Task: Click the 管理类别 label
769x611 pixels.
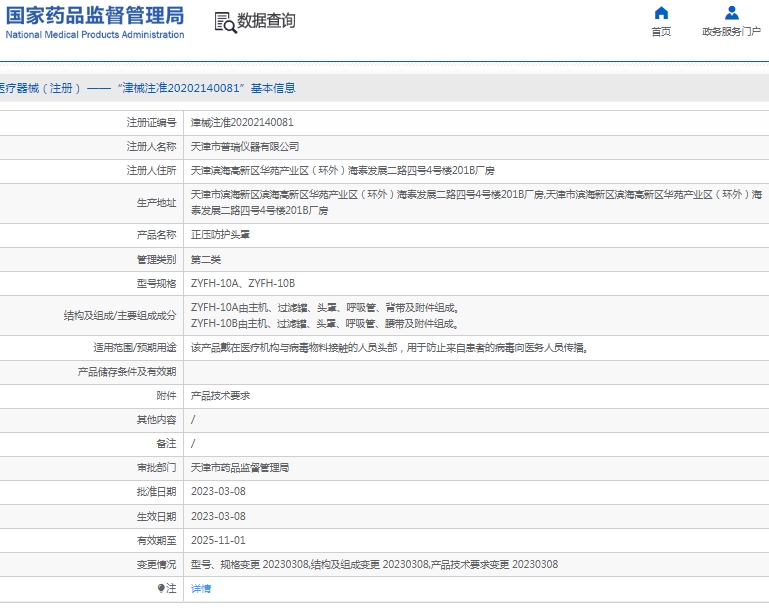Action: click(156, 259)
